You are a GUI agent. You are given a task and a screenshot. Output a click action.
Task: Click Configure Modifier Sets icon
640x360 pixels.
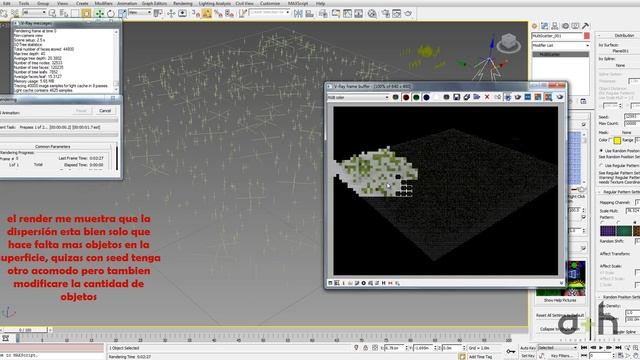(583, 101)
